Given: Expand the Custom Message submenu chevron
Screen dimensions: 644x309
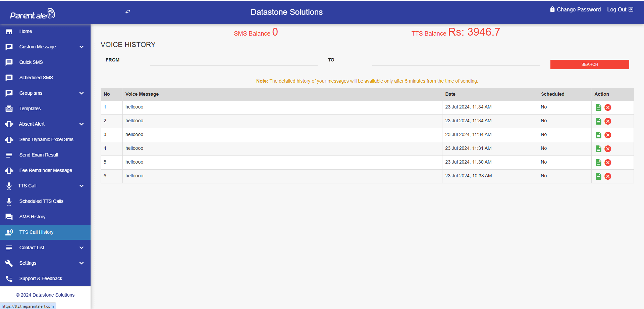Looking at the screenshot, I should point(82,47).
